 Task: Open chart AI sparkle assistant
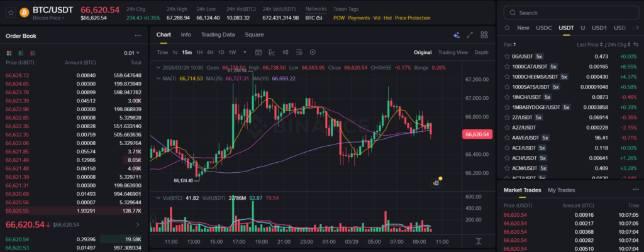[456, 35]
